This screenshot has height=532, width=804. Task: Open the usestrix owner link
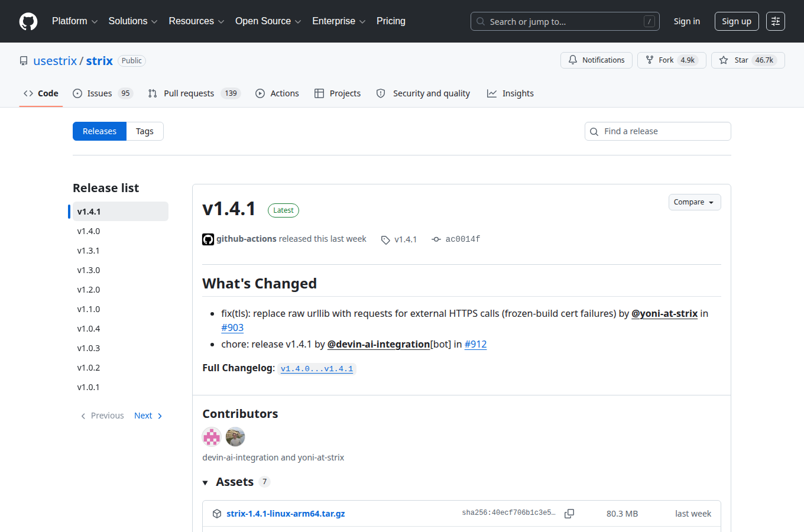click(55, 61)
